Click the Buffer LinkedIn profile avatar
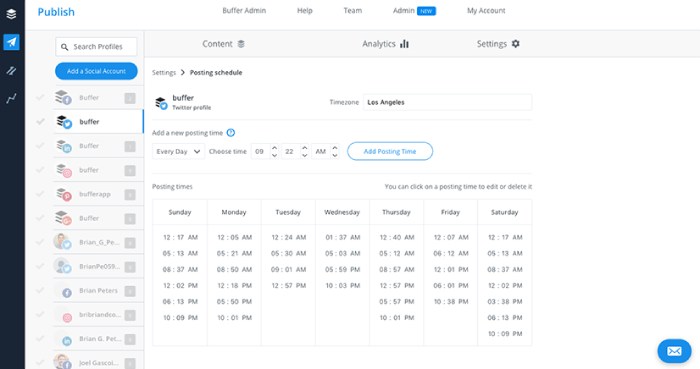The width and height of the screenshot is (700, 369). point(63,146)
